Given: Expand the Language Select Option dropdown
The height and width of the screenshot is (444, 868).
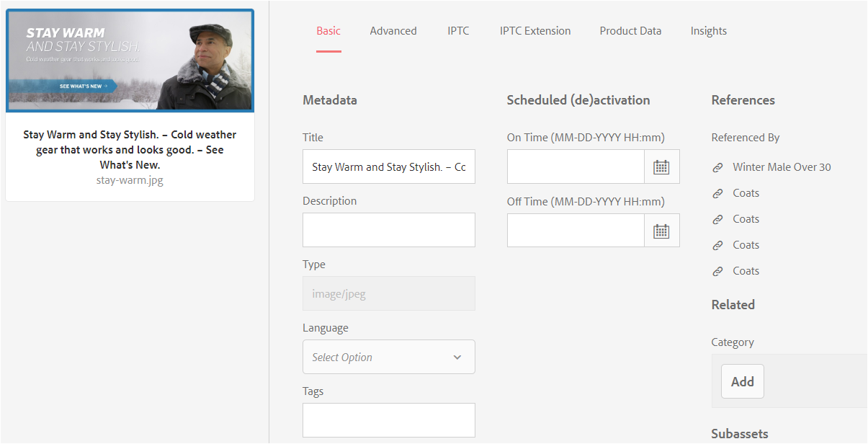Looking at the screenshot, I should tap(388, 357).
